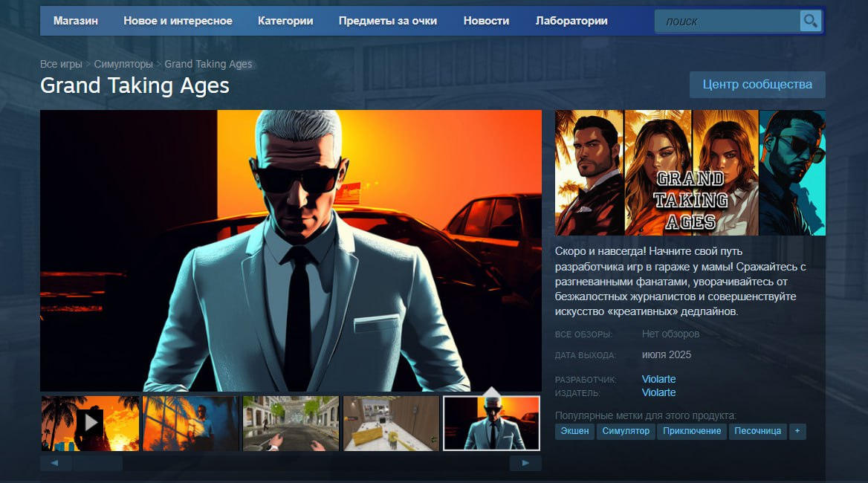This screenshot has height=483, width=868.
Task: Click the Нет обзоров reviews text
Action: point(670,334)
